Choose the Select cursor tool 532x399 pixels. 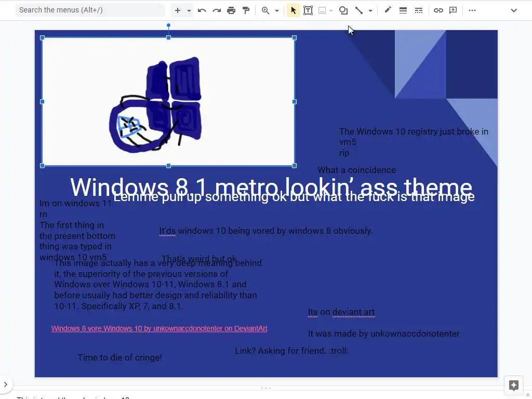294,10
